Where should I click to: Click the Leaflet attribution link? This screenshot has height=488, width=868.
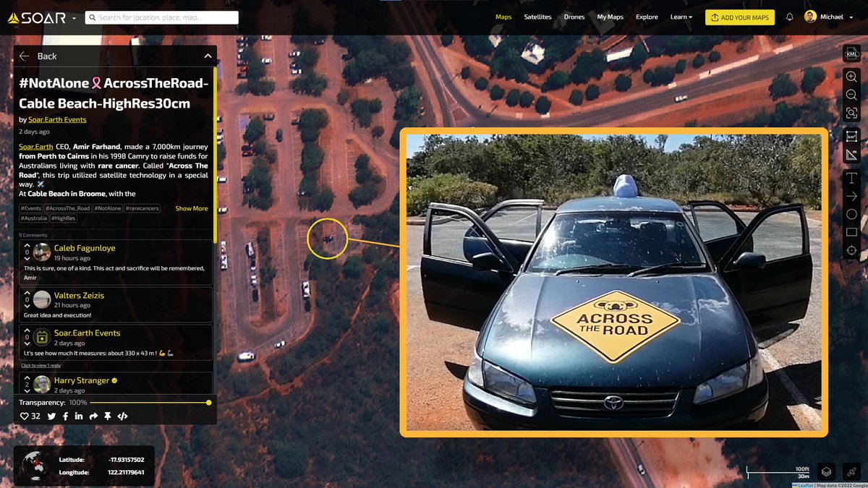tap(805, 484)
